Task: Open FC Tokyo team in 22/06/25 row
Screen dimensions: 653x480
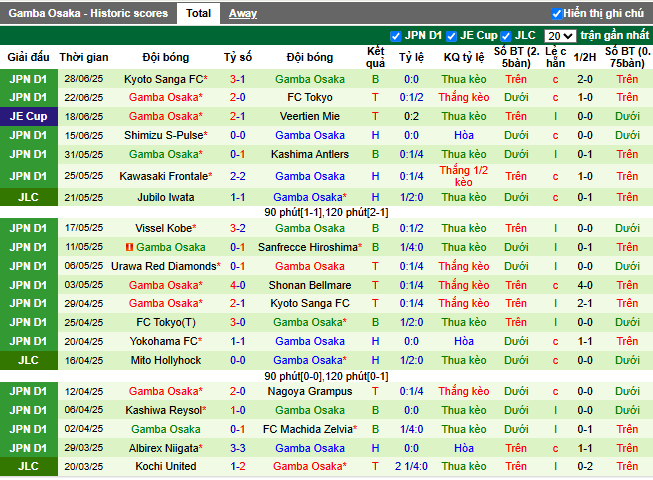Action: 310,97
